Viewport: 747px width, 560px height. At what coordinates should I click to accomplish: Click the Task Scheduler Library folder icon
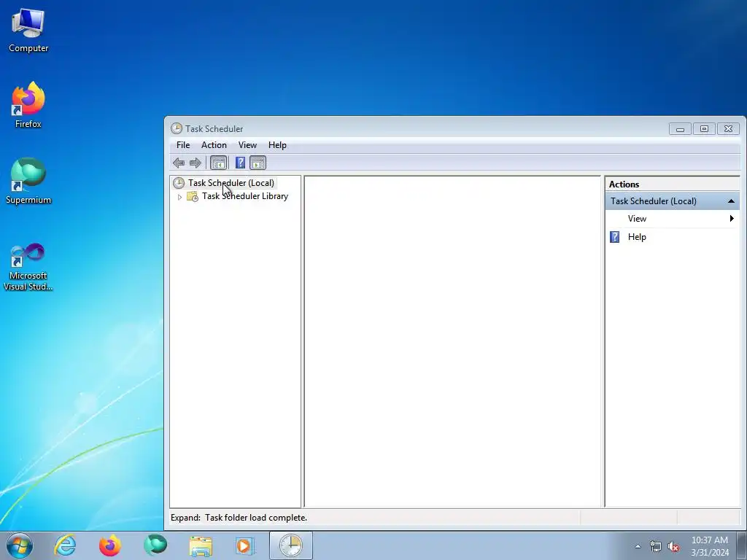[x=193, y=196]
